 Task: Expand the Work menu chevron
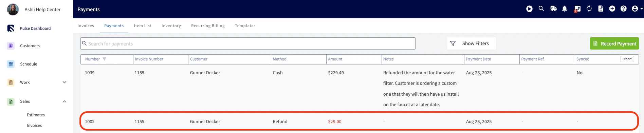65,82
